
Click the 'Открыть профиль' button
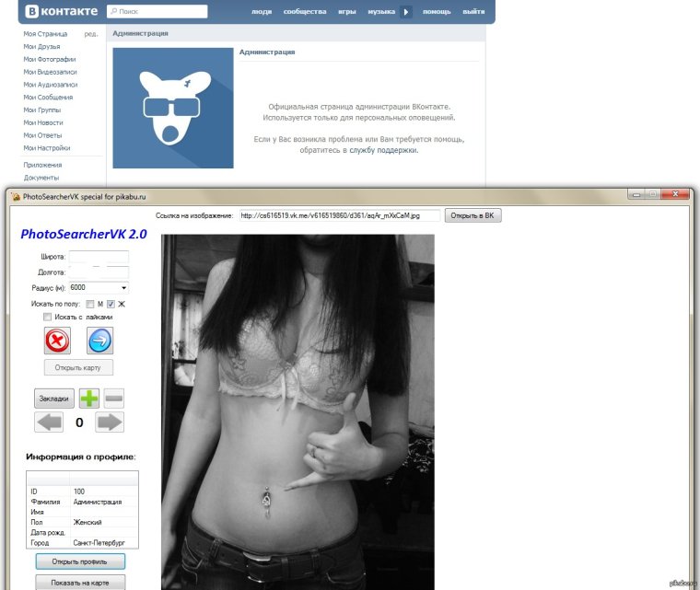tap(80, 561)
